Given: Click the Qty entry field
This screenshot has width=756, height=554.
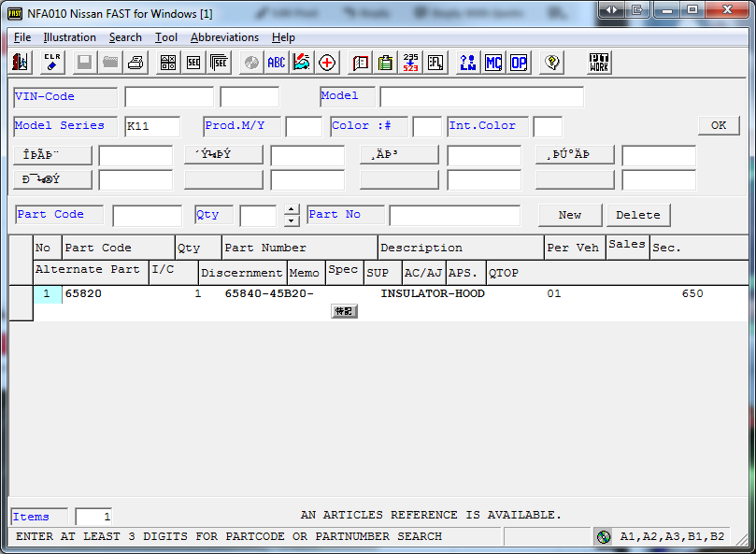Looking at the screenshot, I should click(x=258, y=216).
